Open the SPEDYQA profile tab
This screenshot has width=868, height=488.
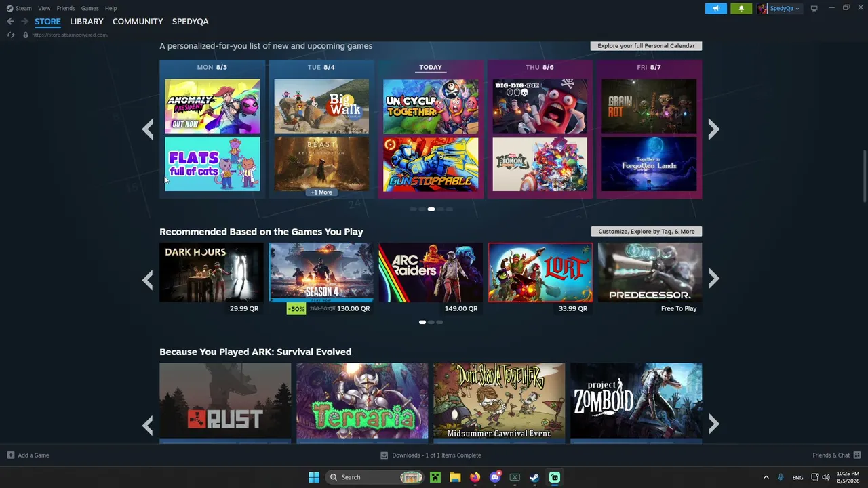coord(191,22)
